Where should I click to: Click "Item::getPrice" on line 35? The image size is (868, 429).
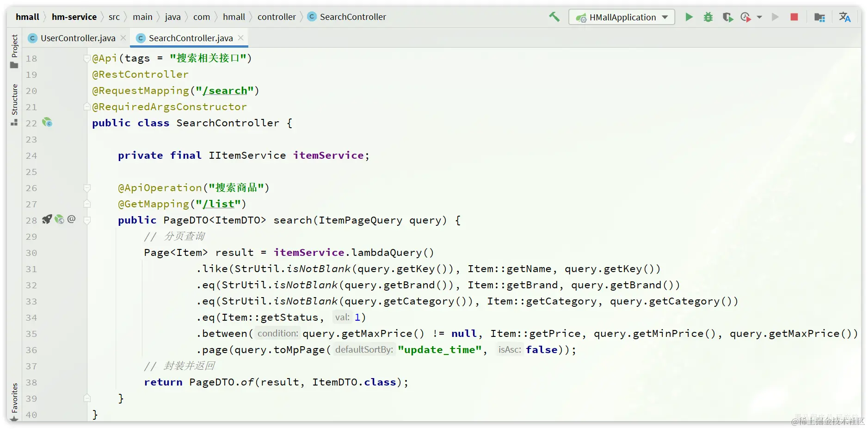coord(535,334)
